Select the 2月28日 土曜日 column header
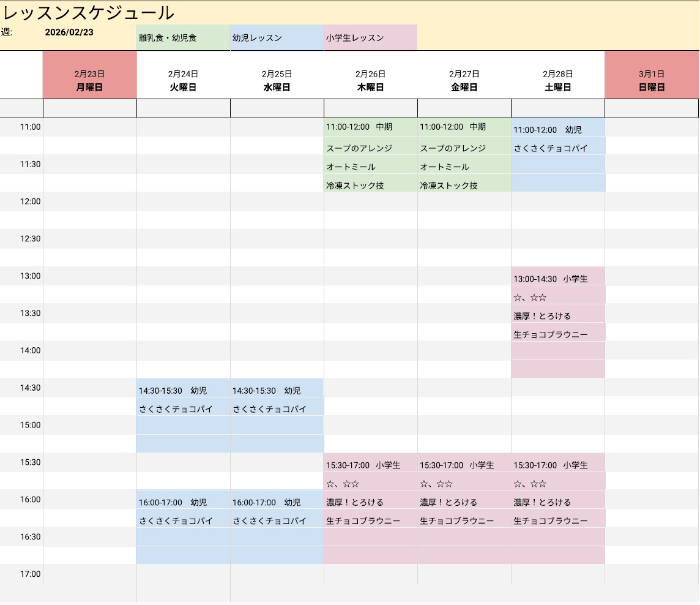Viewport: 700px width, 605px height. pos(557,80)
